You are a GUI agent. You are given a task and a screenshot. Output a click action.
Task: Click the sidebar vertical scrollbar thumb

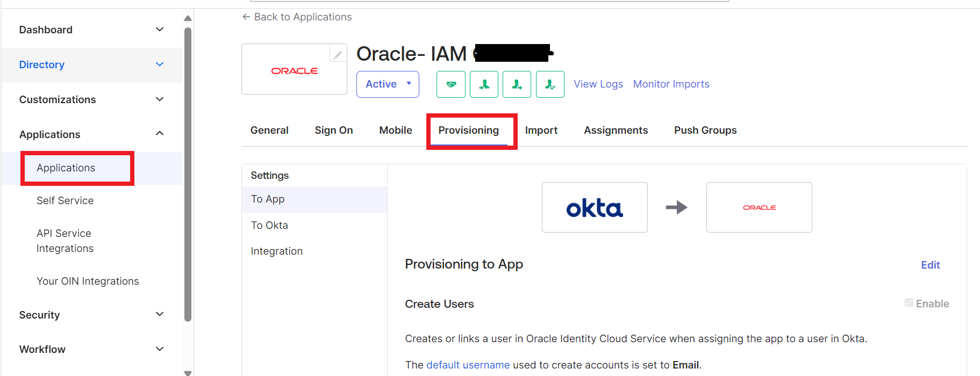[x=188, y=175]
